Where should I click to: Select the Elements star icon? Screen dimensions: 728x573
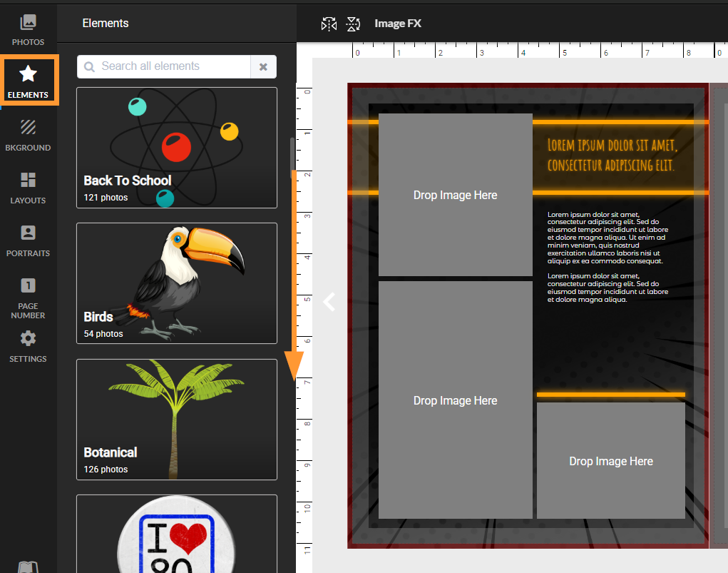point(28,73)
